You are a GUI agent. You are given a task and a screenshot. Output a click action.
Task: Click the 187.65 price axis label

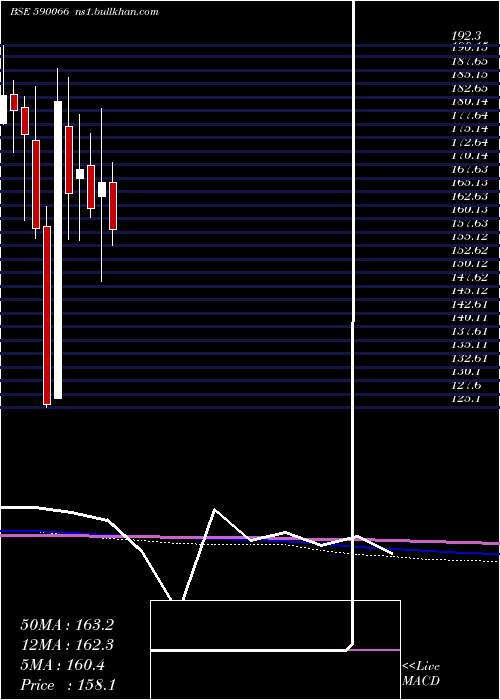pos(469,61)
